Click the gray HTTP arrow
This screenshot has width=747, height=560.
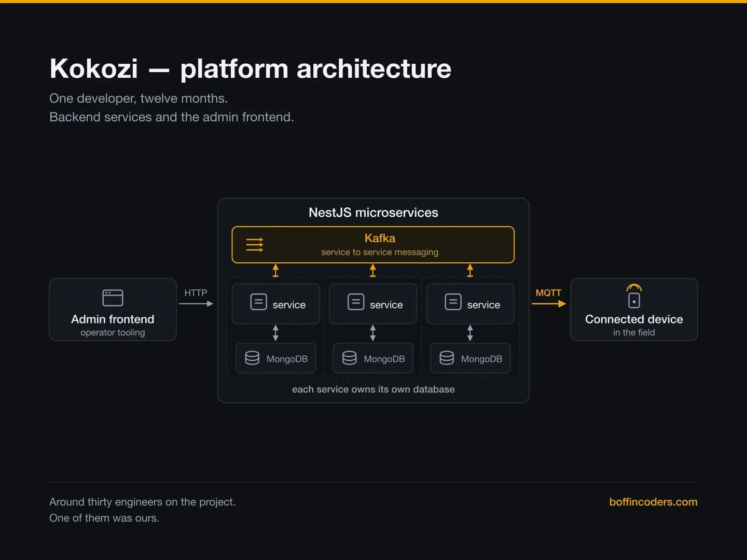(x=196, y=304)
